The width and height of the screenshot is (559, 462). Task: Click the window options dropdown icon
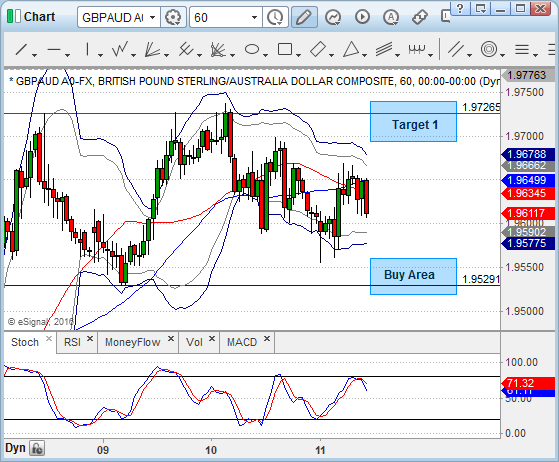[480, 9]
